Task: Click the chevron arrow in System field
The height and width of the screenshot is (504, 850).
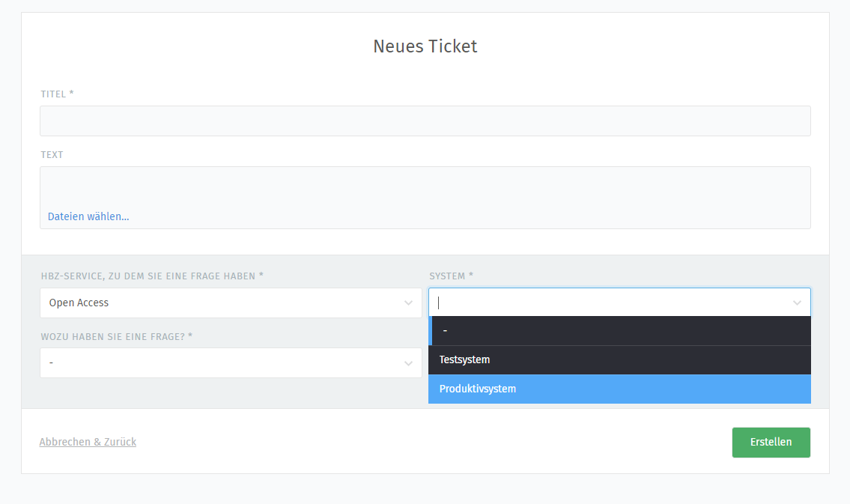Action: tap(797, 303)
